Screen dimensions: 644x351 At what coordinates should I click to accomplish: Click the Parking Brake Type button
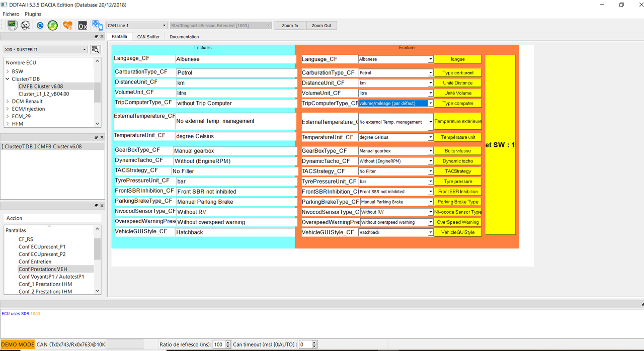coord(458,202)
